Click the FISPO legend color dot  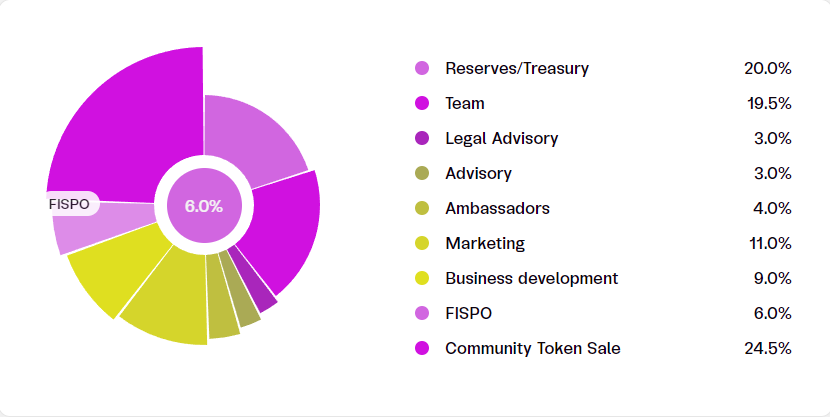[422, 314]
